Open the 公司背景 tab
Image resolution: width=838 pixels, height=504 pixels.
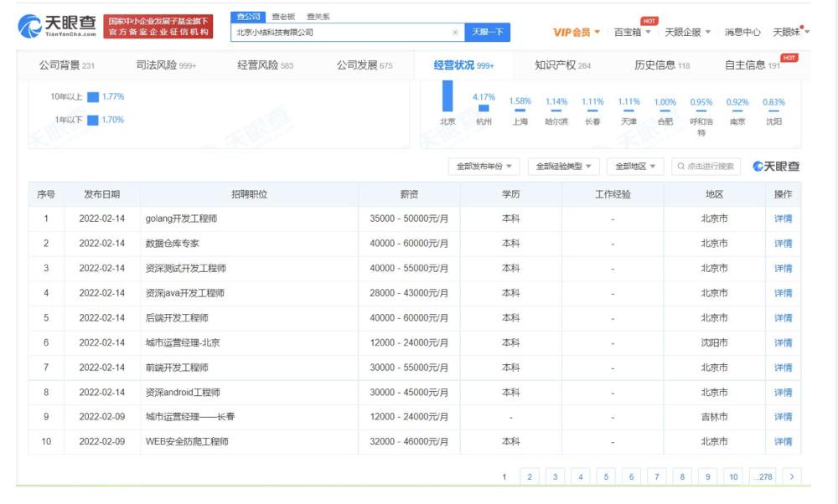(67, 65)
